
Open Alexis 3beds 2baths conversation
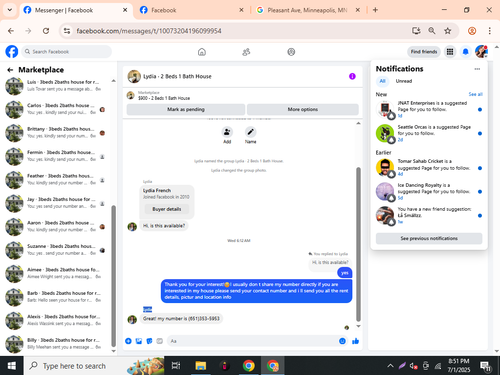click(x=55, y=320)
